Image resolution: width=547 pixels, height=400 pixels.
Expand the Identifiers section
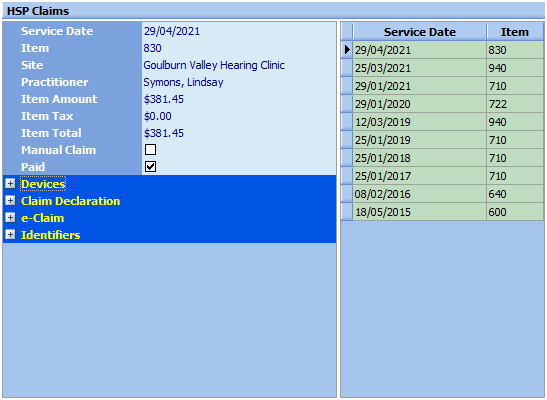click(x=10, y=234)
